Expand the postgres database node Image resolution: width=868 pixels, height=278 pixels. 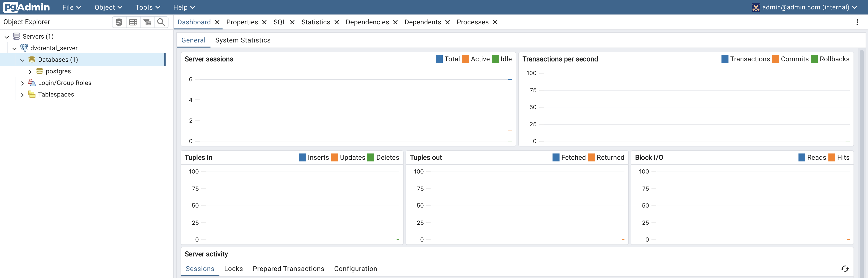30,71
